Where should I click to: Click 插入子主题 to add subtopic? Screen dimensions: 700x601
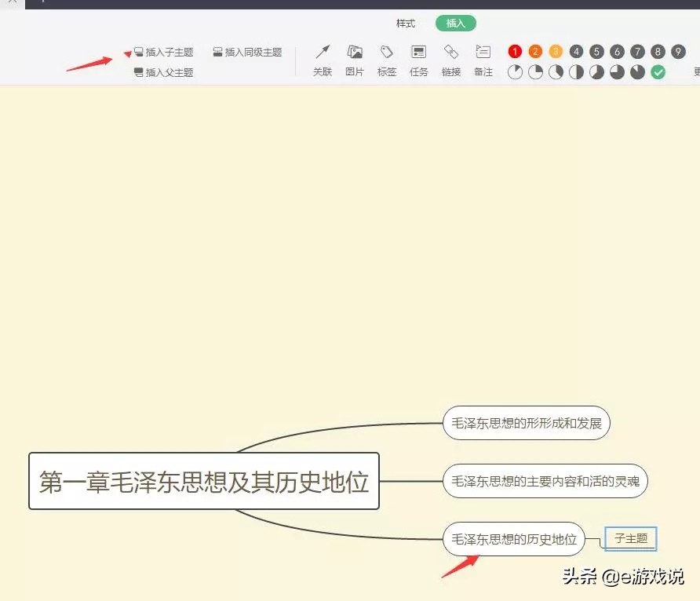pos(163,53)
